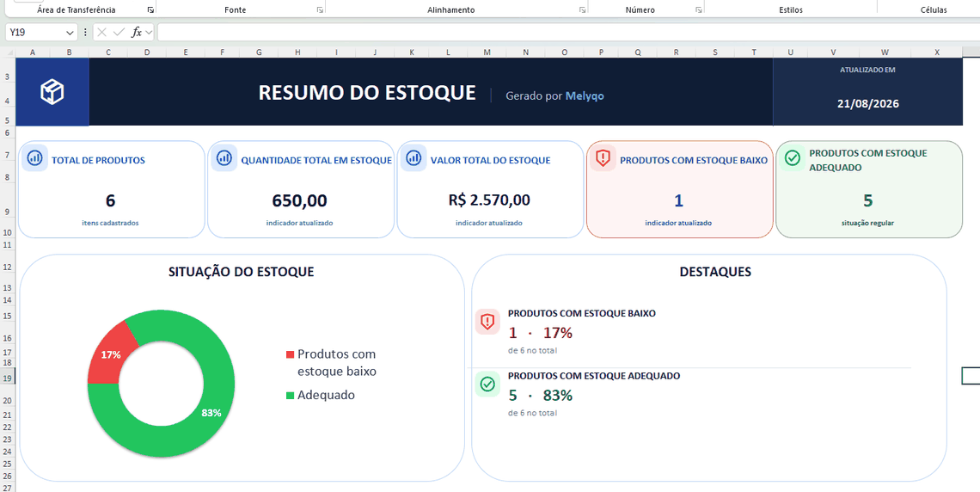Click the green legend swatch for Adequado
The width and height of the screenshot is (980, 492).
(290, 395)
